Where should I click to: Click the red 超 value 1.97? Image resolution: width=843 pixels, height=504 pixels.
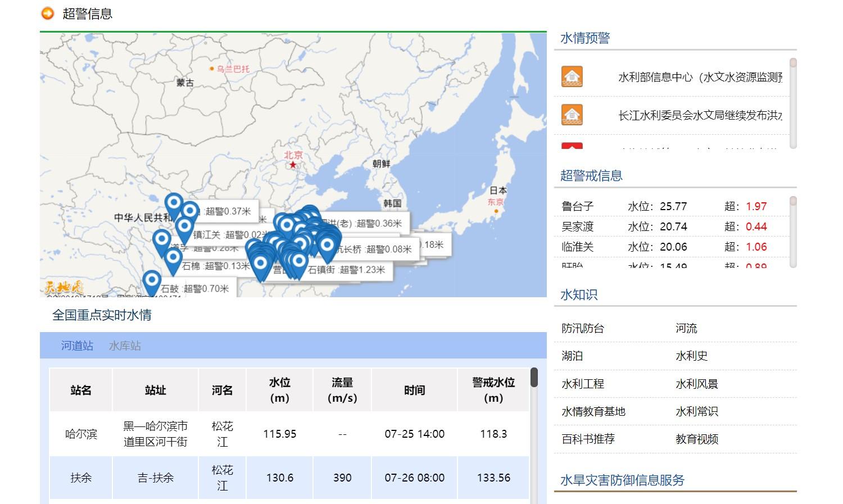[756, 206]
